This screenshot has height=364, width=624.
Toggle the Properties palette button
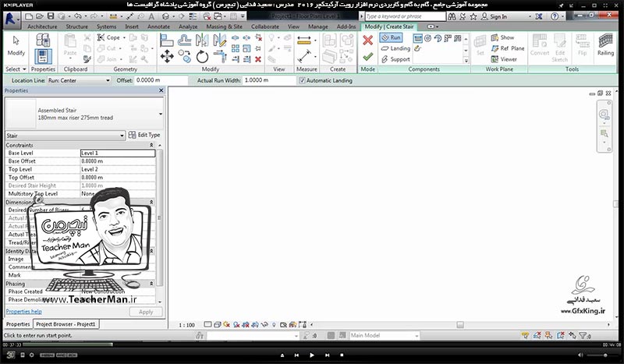43,56
